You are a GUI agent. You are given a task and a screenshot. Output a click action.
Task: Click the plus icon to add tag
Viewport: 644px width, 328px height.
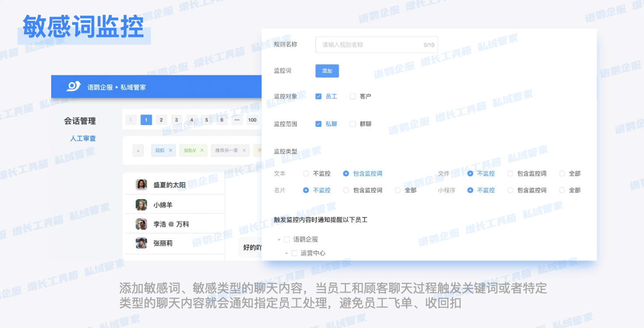click(x=138, y=150)
